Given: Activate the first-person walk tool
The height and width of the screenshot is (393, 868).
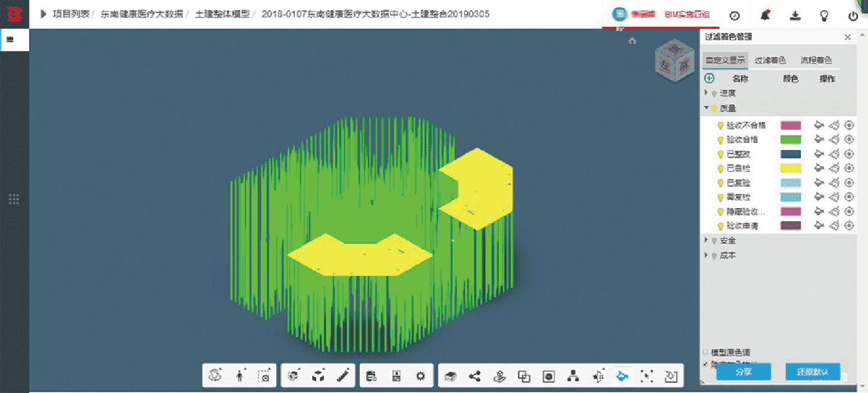Looking at the screenshot, I should click(240, 376).
